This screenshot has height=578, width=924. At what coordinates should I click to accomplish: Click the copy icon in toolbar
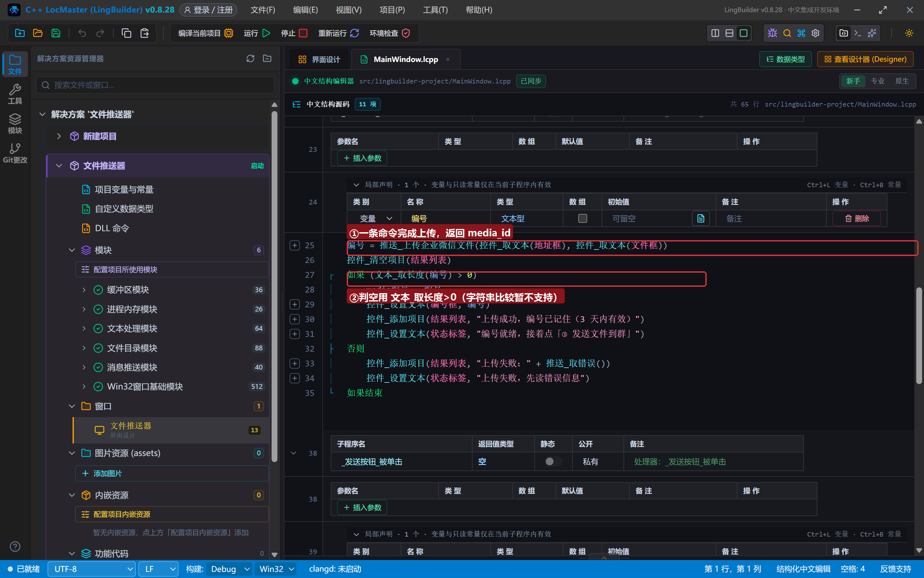click(x=126, y=33)
